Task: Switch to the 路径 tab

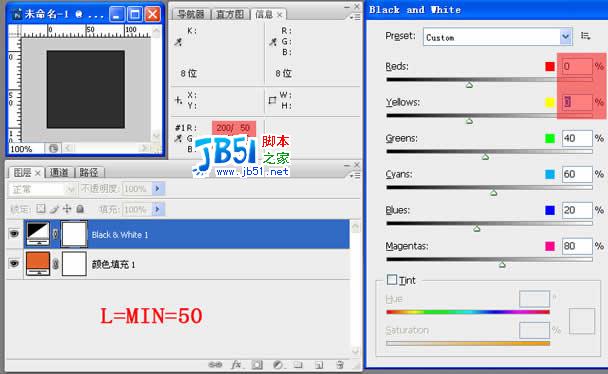Action: point(89,173)
